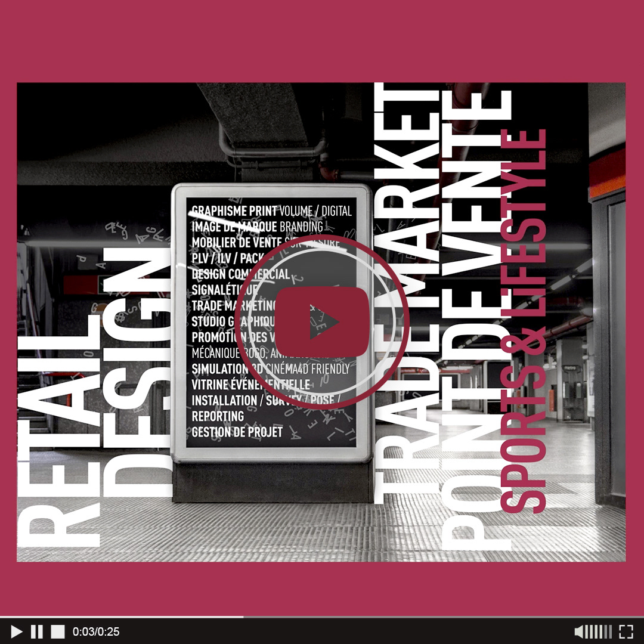Click the "REPORTING" line on poster
This screenshot has height=644, width=644.
218,416
